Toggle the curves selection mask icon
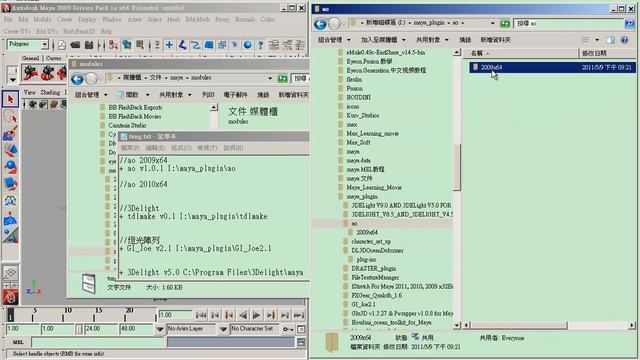Image resolution: width=640 pixels, height=360 pixels. [x=195, y=45]
